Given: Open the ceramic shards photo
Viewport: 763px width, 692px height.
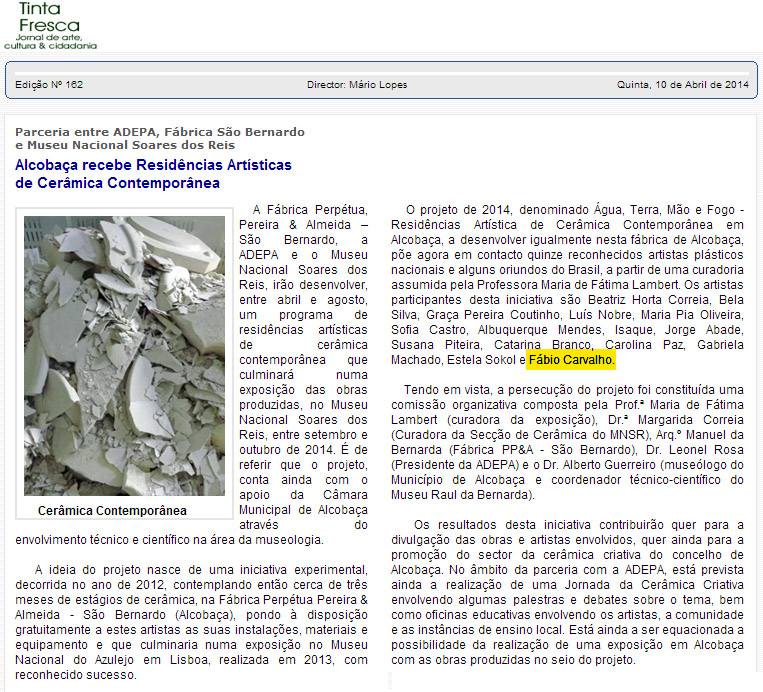Looking at the screenshot, I should 125,356.
